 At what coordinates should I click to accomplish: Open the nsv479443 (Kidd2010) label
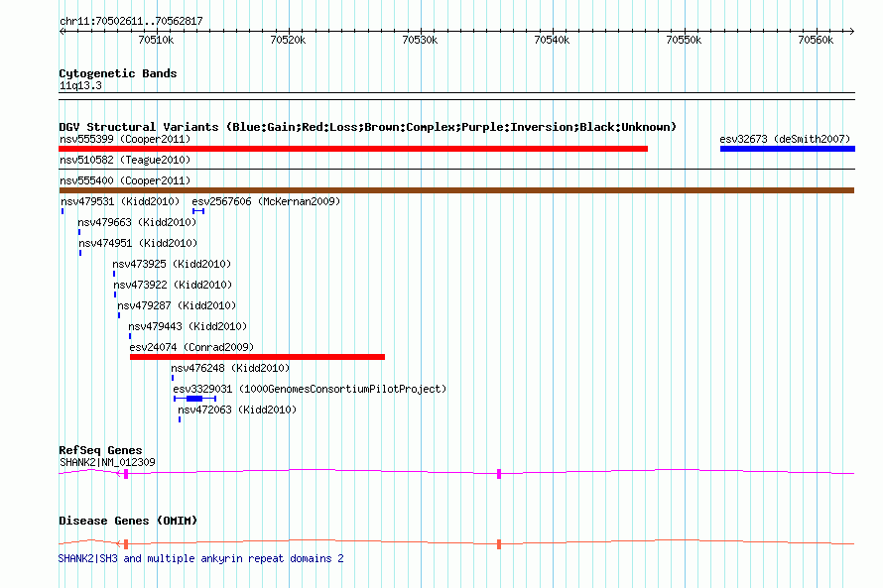click(x=188, y=326)
